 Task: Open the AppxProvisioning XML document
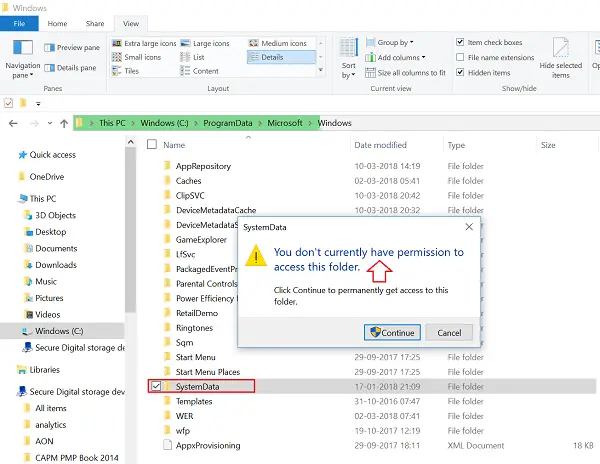coord(208,445)
